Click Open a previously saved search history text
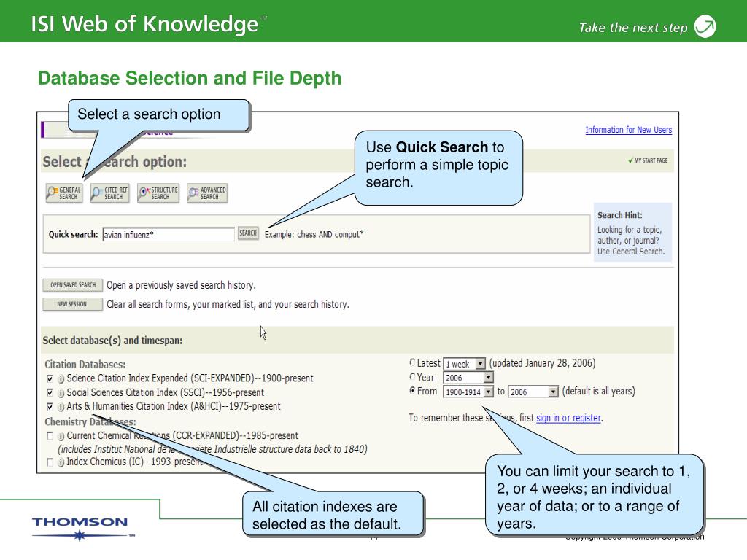Viewport: 747px width, 560px height. 181,285
